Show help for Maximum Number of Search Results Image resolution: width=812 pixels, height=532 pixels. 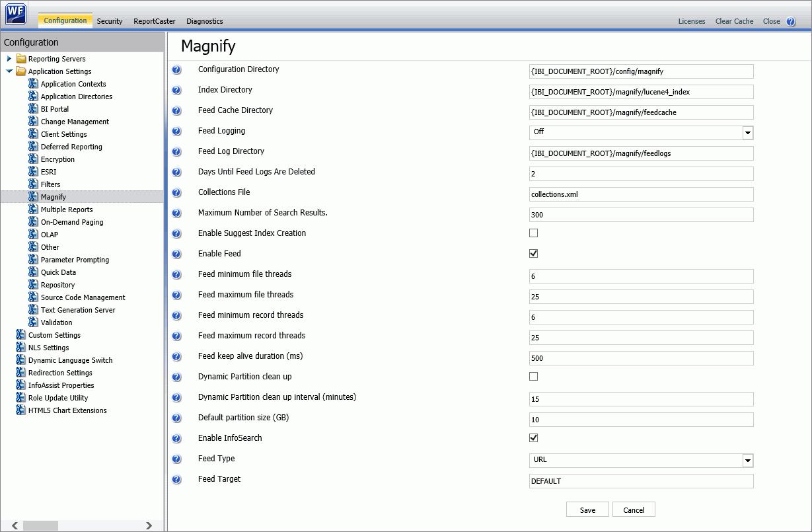point(176,213)
